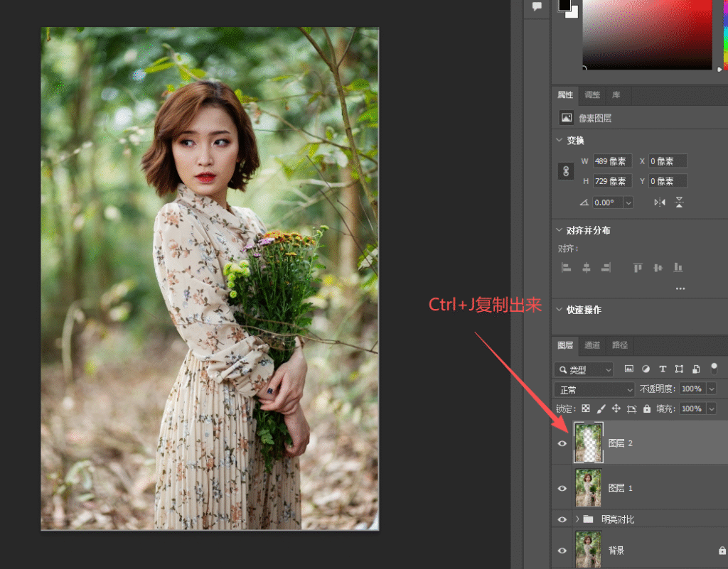Hide the 背景 layer
Screen dimensions: 728x569
tap(562, 551)
